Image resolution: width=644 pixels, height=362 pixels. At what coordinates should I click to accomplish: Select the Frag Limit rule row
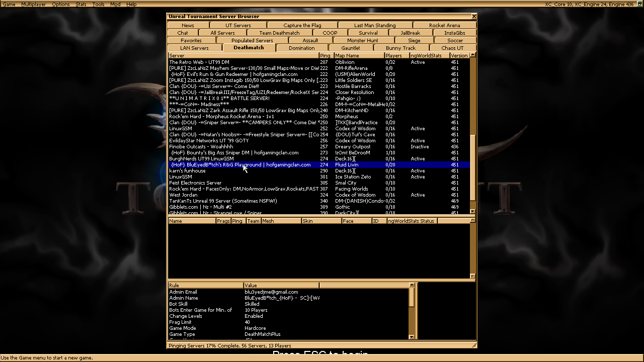[289, 322]
